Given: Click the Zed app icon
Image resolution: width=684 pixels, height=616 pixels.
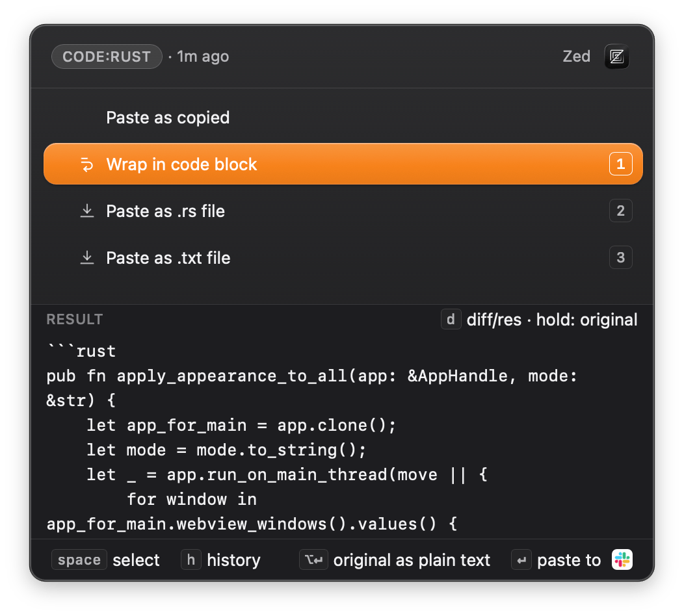Looking at the screenshot, I should tap(616, 57).
